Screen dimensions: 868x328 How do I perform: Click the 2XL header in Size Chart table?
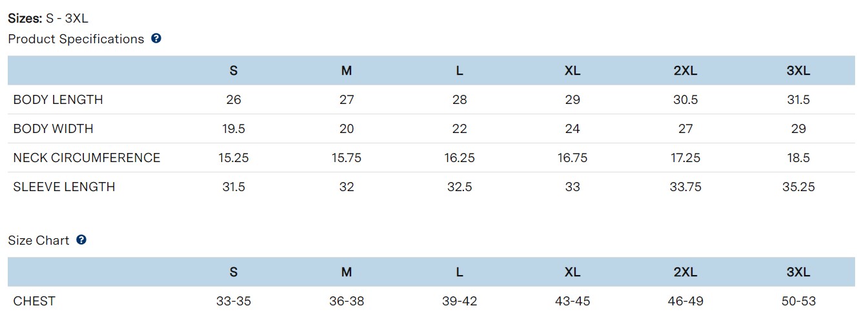coord(685,272)
